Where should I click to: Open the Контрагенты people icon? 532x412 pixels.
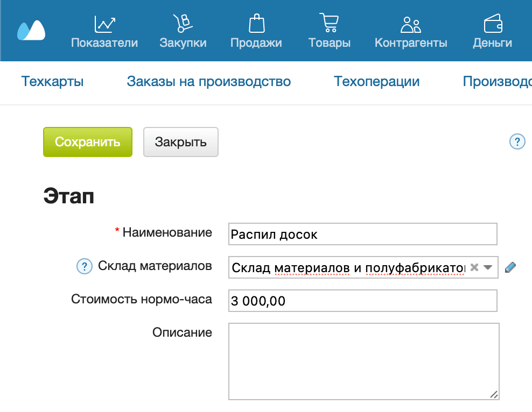(410, 23)
